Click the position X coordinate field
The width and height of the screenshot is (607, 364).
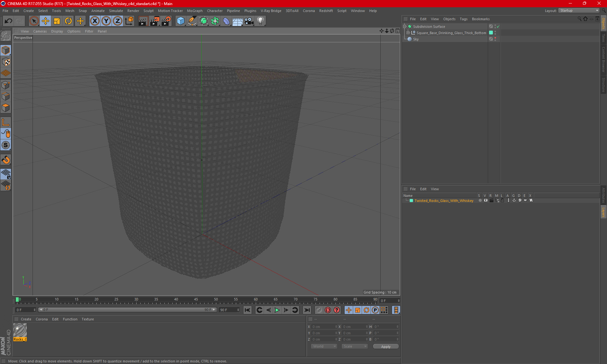click(324, 327)
